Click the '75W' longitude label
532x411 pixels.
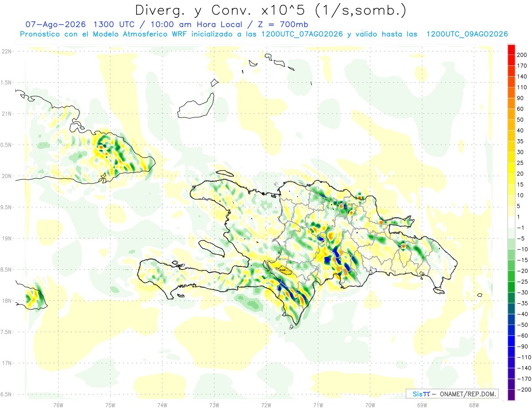click(x=110, y=404)
